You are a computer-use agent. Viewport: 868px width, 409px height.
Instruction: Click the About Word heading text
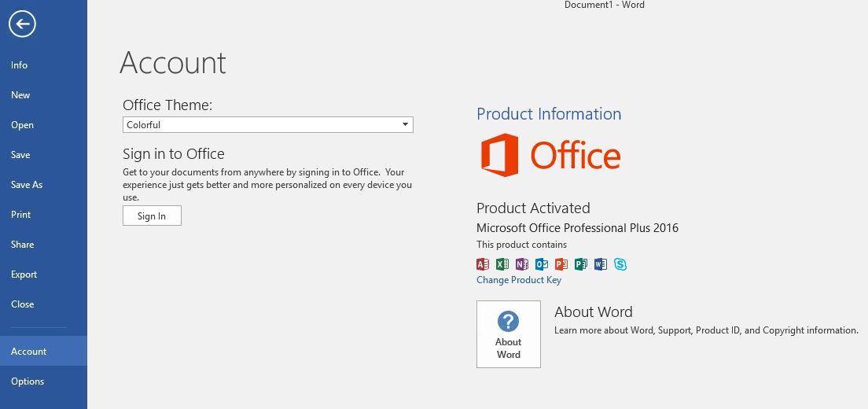click(x=594, y=311)
